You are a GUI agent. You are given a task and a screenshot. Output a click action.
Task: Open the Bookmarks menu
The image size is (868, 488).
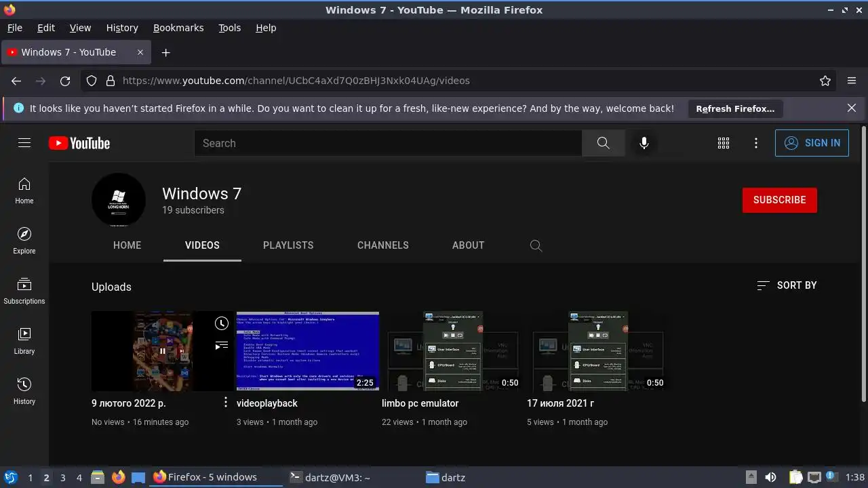[x=178, y=28]
